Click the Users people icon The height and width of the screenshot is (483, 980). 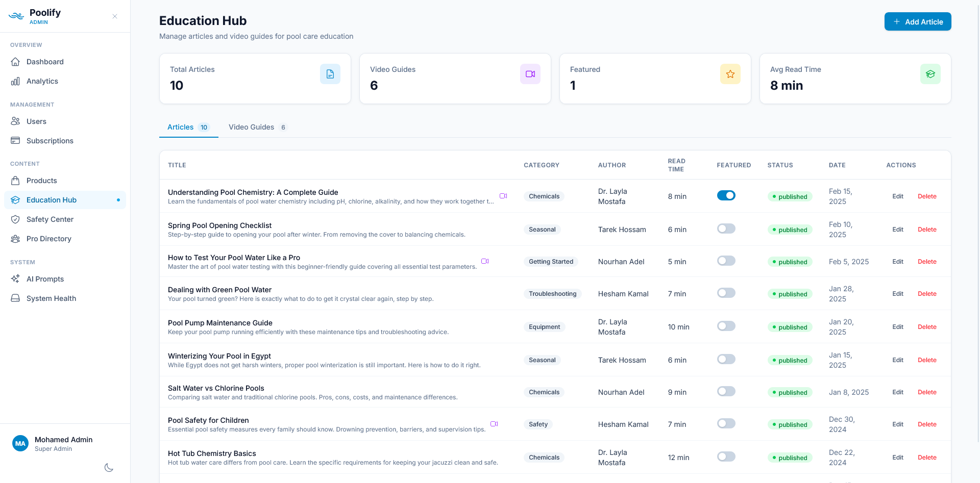coord(15,121)
